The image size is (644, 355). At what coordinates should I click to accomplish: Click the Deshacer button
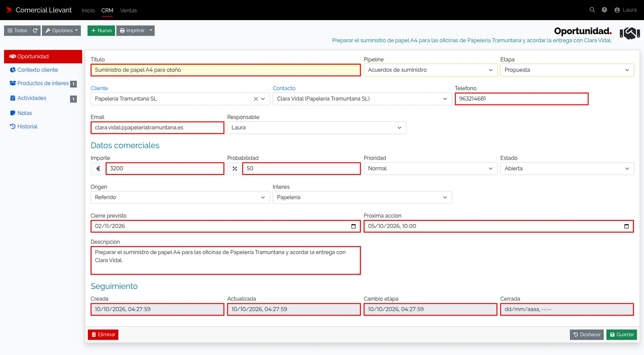coord(587,335)
